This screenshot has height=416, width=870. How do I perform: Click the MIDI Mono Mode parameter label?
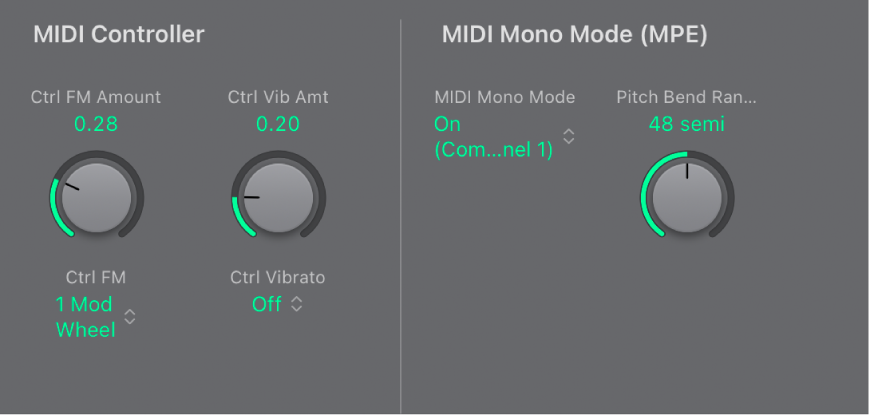click(505, 97)
